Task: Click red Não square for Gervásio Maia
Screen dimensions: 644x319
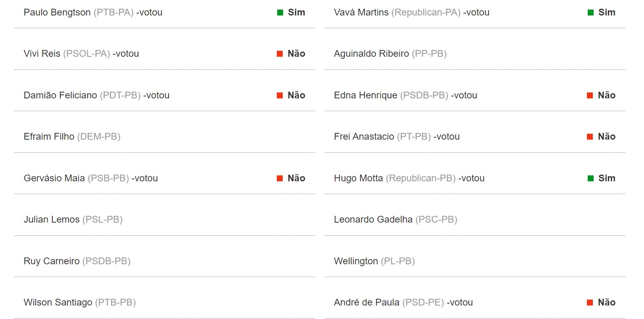Action: point(280,179)
